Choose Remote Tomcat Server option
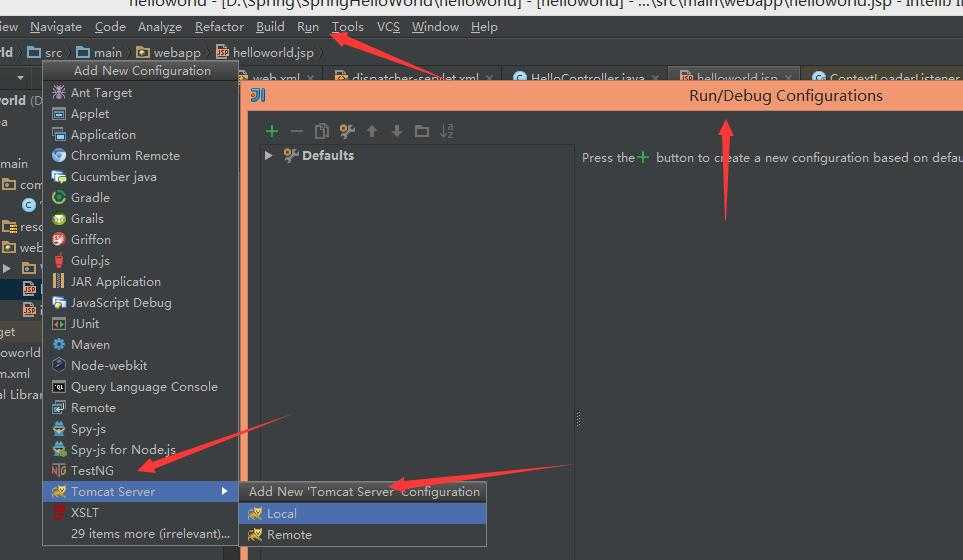The image size is (963, 560). coord(362,535)
